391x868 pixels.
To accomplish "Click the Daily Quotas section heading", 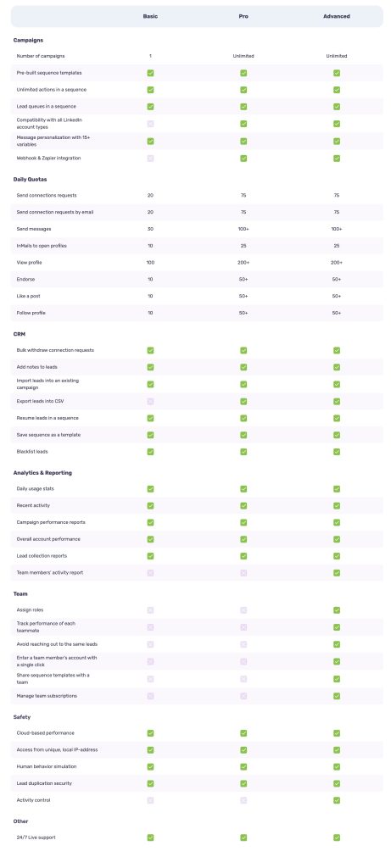I will click(30, 180).
